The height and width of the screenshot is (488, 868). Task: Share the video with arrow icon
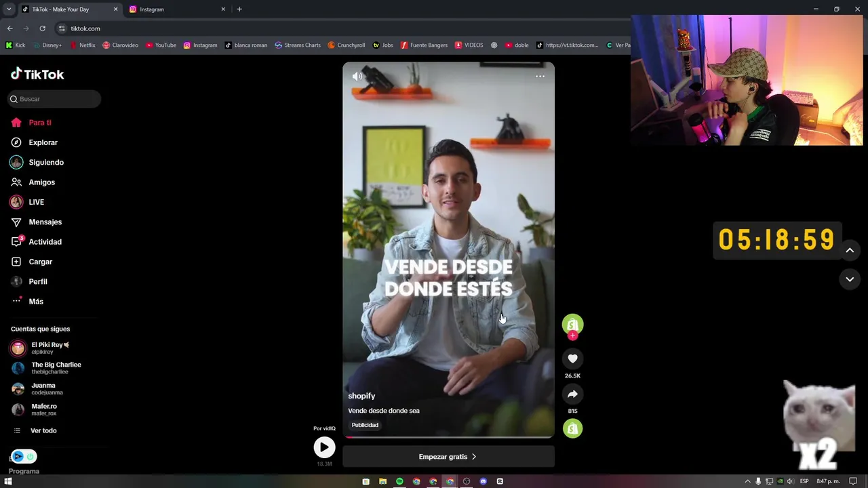click(x=572, y=394)
